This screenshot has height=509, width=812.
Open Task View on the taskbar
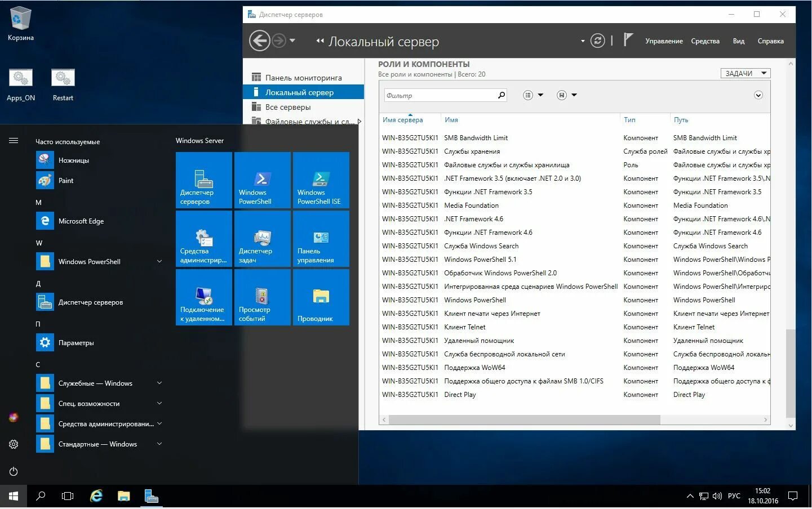(x=68, y=496)
